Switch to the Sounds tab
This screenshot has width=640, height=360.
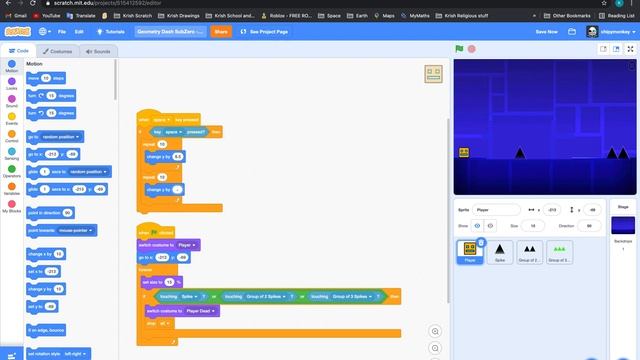(x=98, y=51)
